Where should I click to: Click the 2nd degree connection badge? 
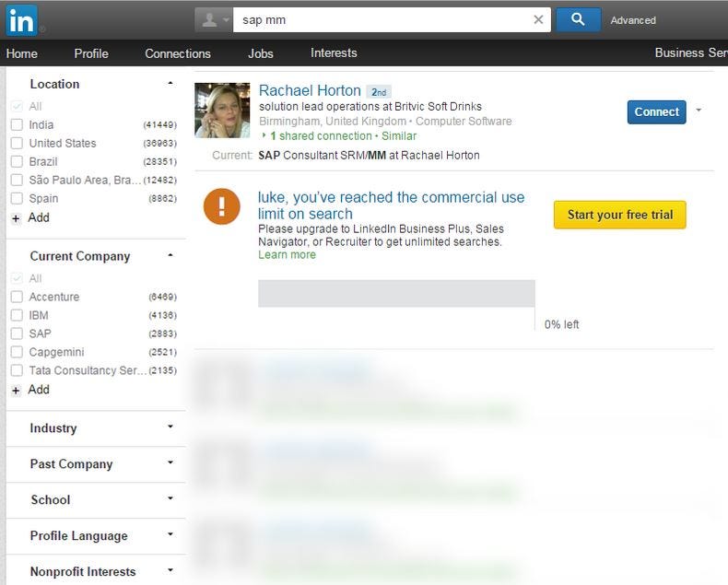(x=379, y=92)
